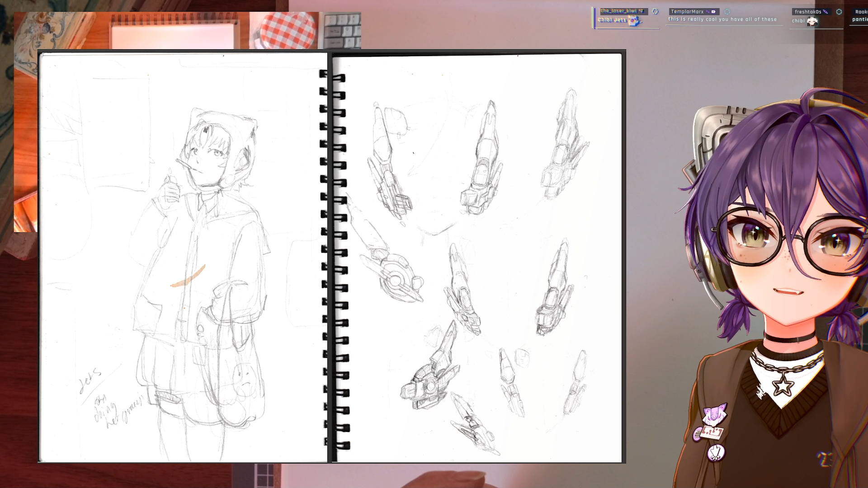This screenshot has height=488, width=868.
Task: Click the spiral notepad in webcam view
Action: (174, 33)
